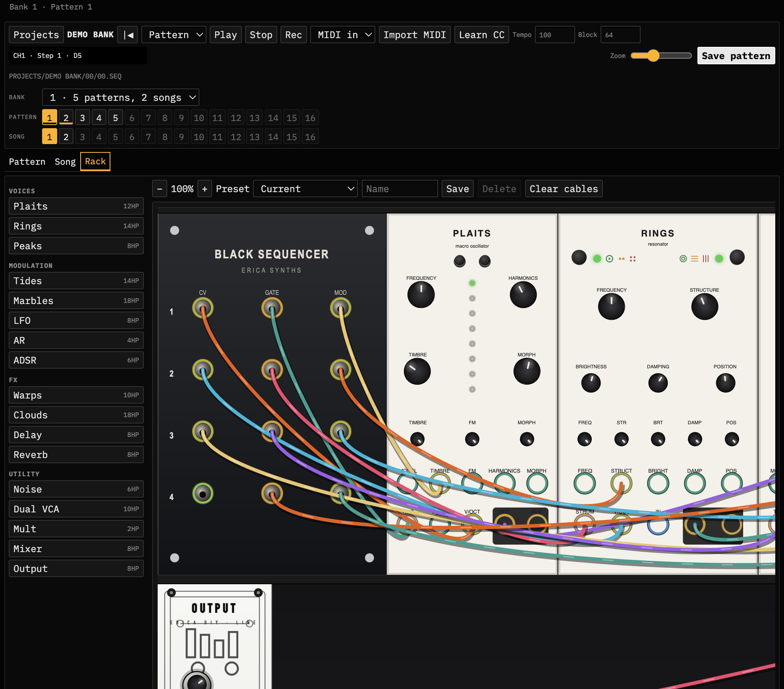Click the zoom-out minus button in rack
The width and height of the screenshot is (784, 689).
pyautogui.click(x=159, y=189)
